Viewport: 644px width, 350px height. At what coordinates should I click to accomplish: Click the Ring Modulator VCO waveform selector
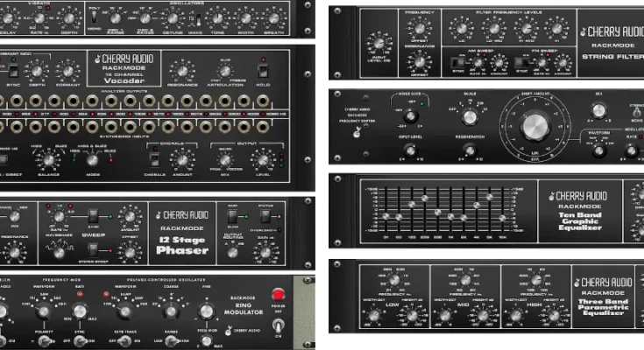pyautogui.click(x=124, y=311)
